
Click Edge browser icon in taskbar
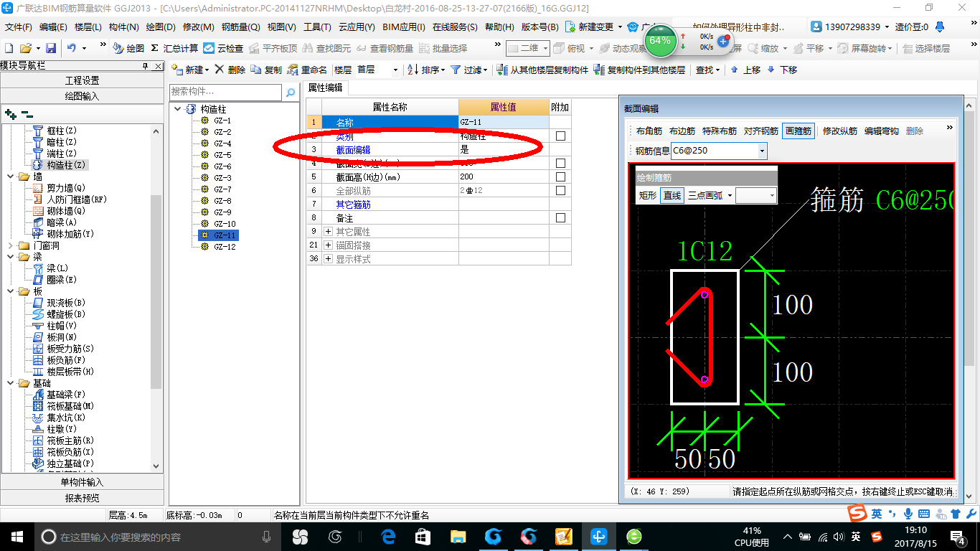pos(389,536)
